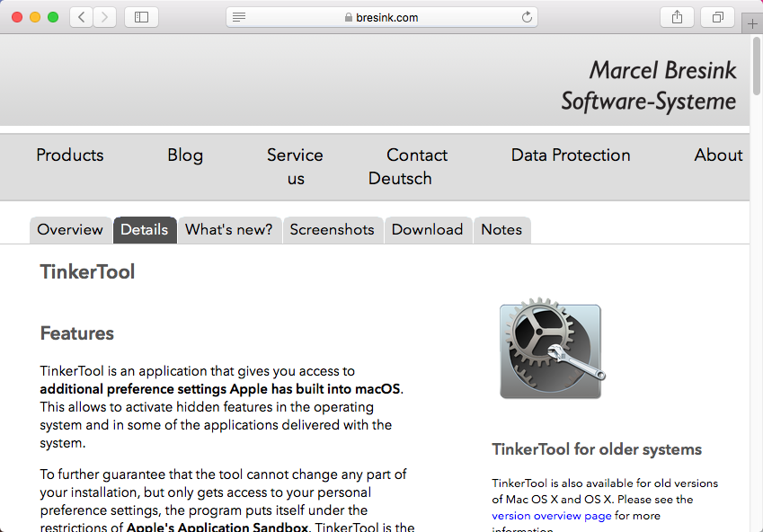Reload the page with refresh icon

tap(527, 17)
